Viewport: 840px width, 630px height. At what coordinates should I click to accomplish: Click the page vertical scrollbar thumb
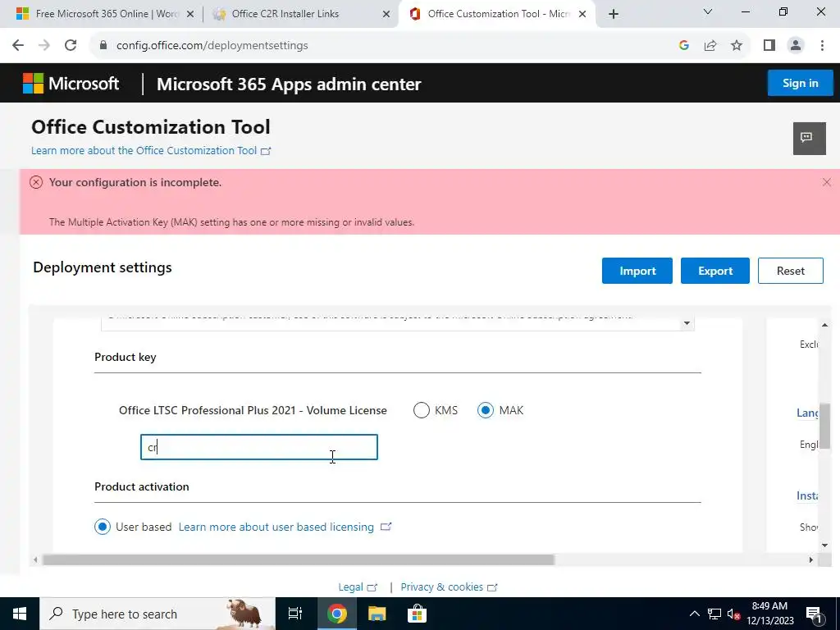pyautogui.click(x=824, y=426)
